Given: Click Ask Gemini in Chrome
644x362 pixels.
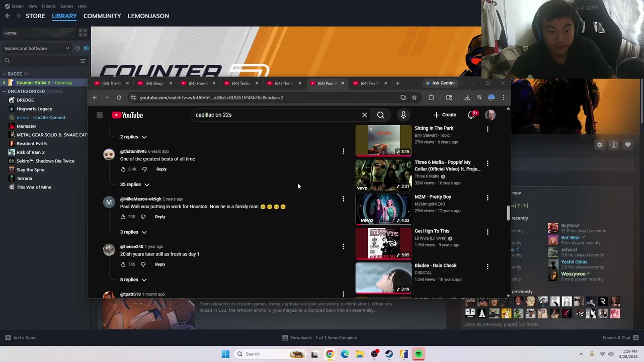Looking at the screenshot, I should [x=440, y=83].
